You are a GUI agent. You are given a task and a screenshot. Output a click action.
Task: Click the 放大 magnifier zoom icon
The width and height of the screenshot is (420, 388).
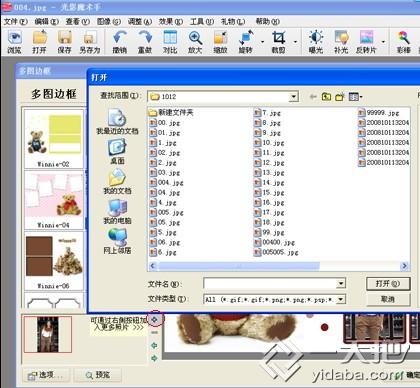click(195, 37)
